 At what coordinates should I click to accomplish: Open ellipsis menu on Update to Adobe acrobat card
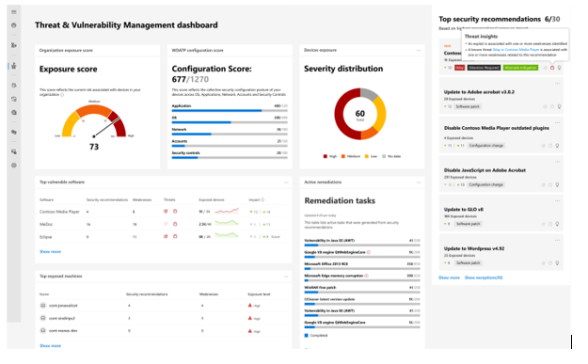coord(558,83)
